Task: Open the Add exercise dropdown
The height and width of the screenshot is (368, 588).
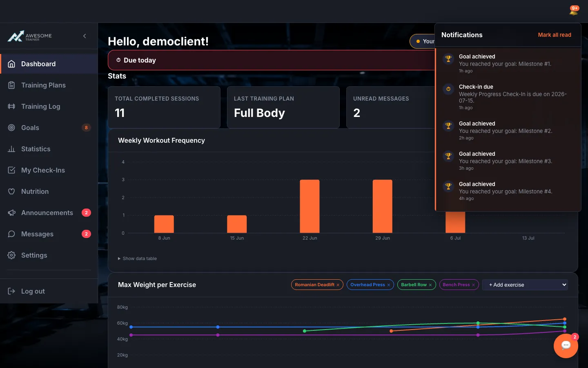Action: (x=525, y=285)
